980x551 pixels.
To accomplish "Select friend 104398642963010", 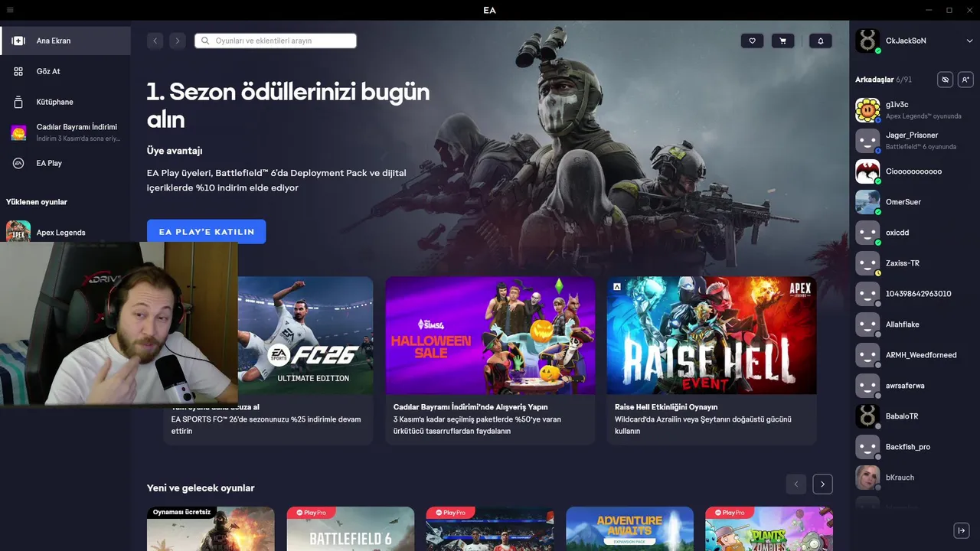I will (x=914, y=294).
